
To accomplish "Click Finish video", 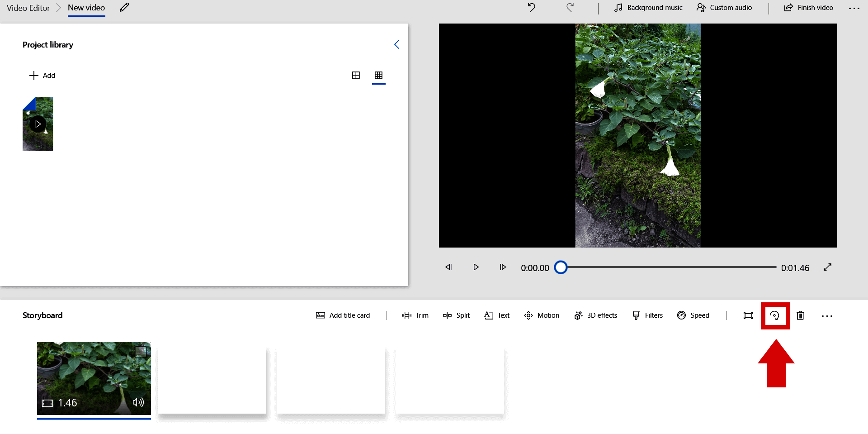I will coord(808,8).
